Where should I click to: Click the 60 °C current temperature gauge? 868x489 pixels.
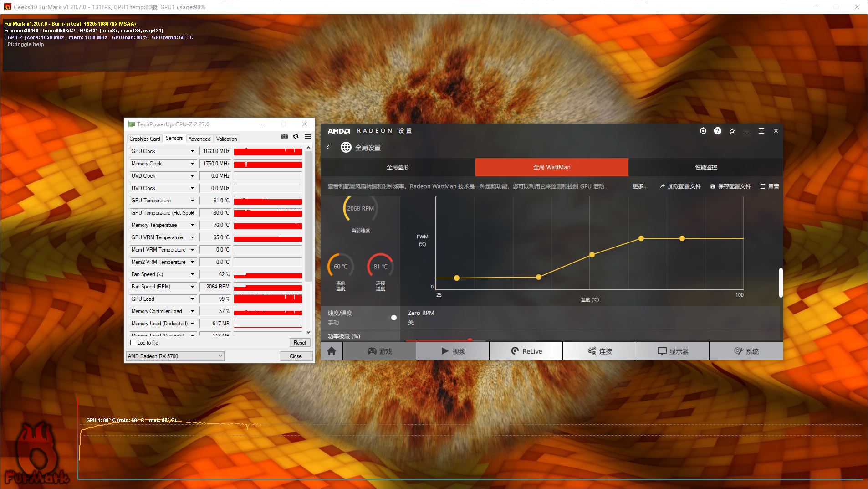(341, 266)
